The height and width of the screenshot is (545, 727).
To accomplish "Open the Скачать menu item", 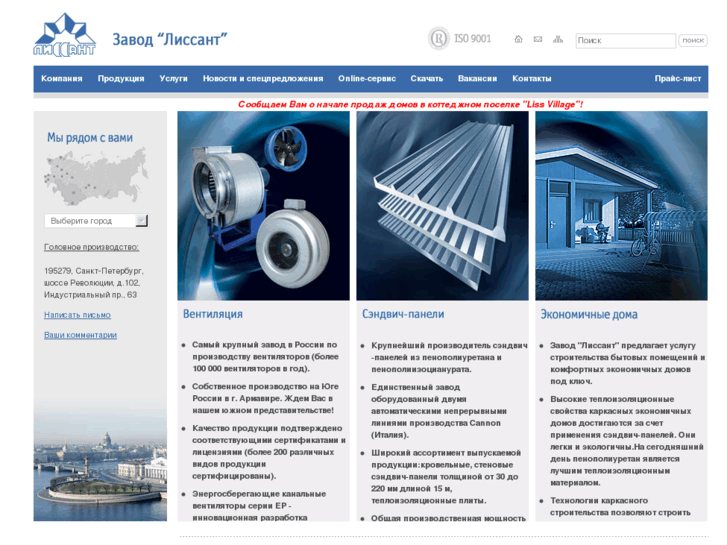I will 427,78.
